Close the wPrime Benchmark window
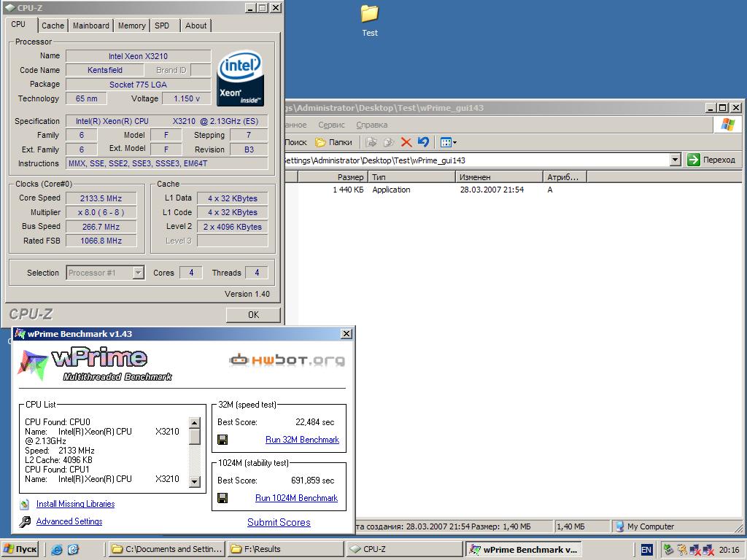 tap(347, 334)
